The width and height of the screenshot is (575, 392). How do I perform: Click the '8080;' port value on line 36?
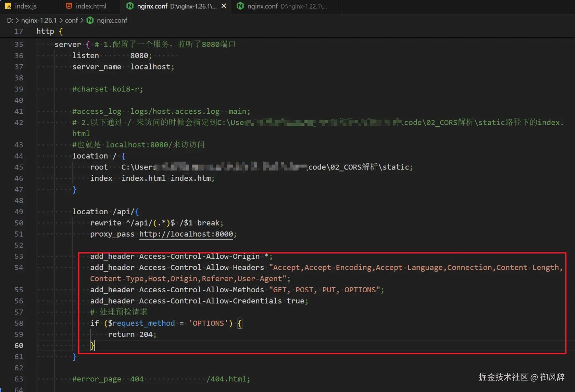tap(141, 56)
